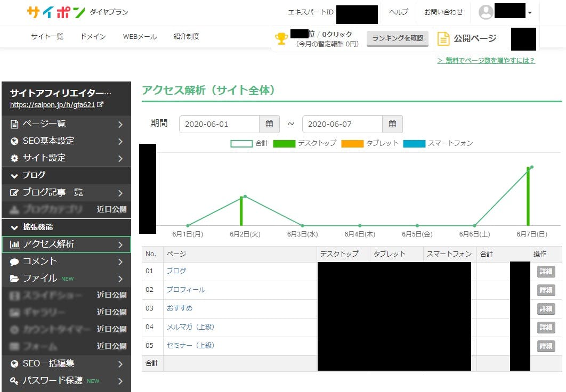Go to WEBメール in top navigation
The image size is (566, 392).
pyautogui.click(x=140, y=37)
